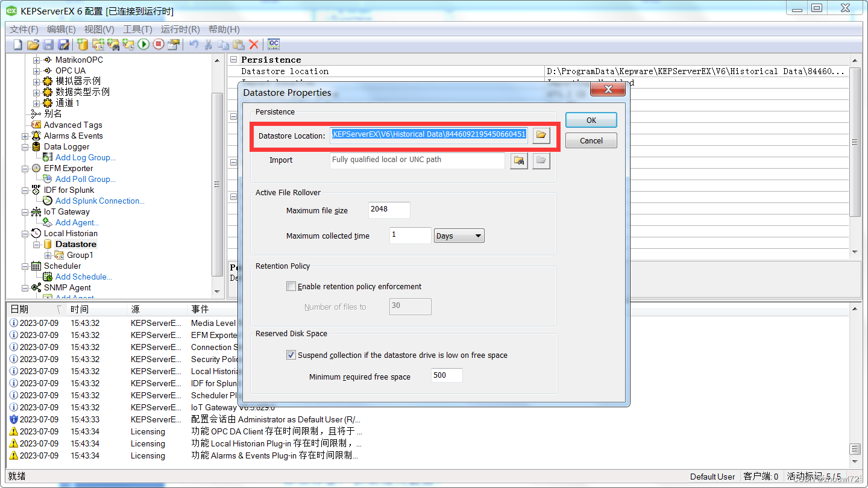The height and width of the screenshot is (488, 868).
Task: Select Group1 under Datastore
Action: 80,255
